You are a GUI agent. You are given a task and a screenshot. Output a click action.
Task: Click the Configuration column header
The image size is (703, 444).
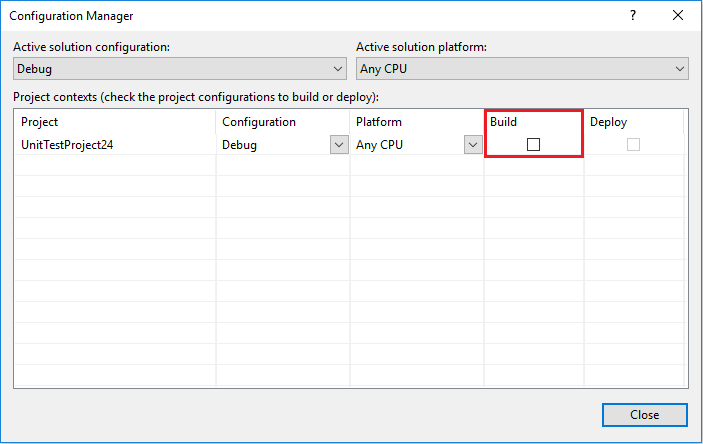pyautogui.click(x=259, y=122)
